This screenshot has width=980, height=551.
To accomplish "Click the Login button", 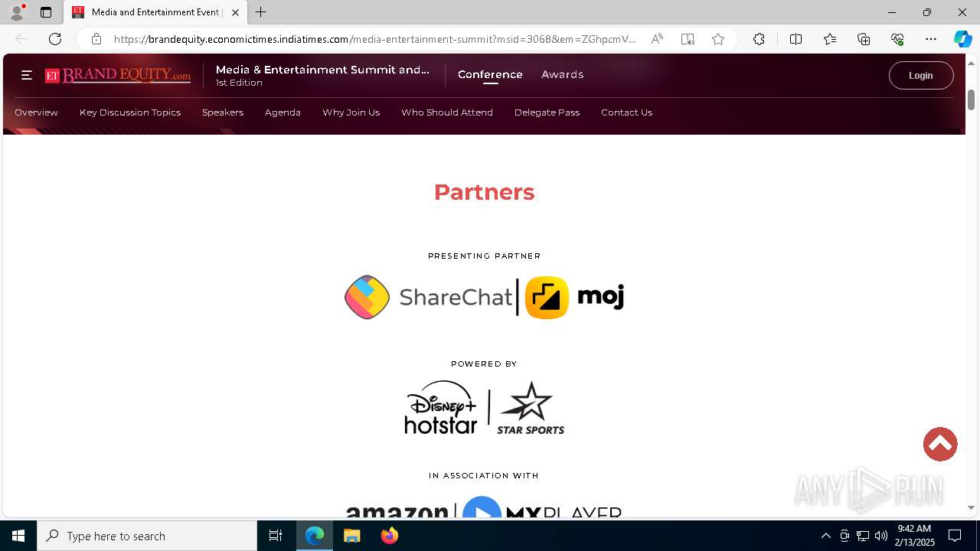I will coord(921,75).
